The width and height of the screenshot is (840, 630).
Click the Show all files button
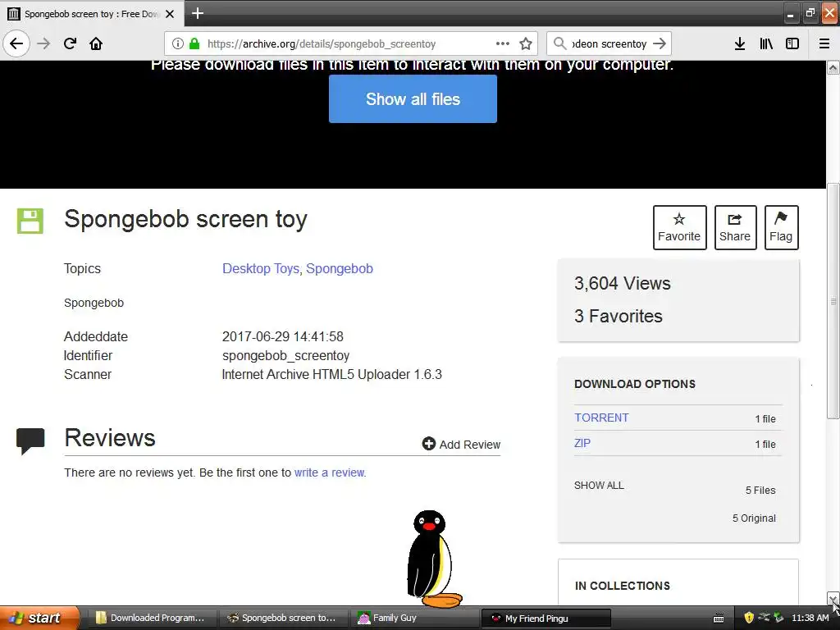(413, 98)
